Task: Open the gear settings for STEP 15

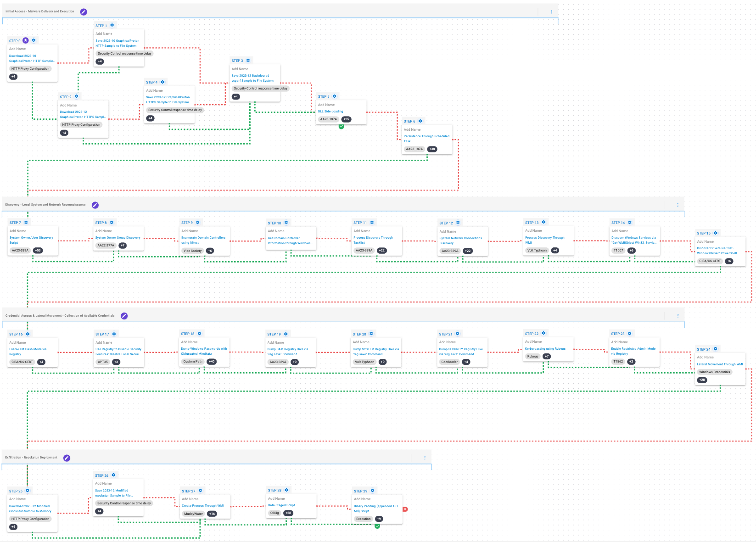Action: [716, 233]
